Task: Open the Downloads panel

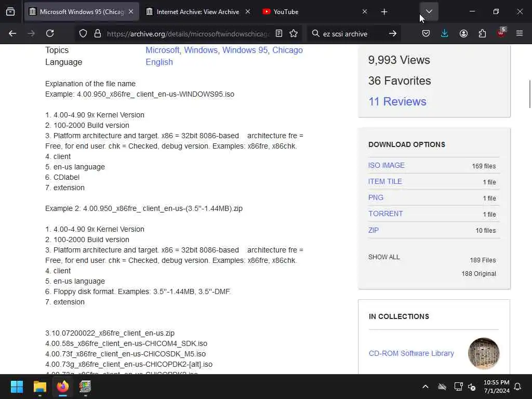Action: point(445,33)
